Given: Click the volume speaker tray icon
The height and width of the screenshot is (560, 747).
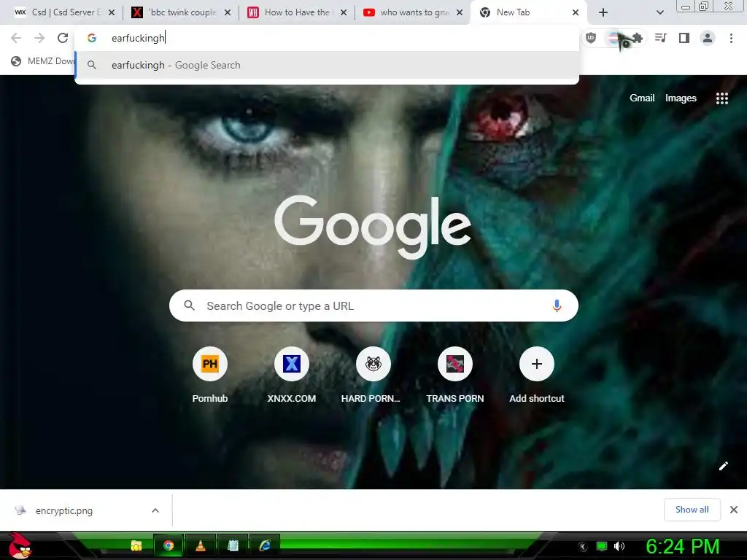Looking at the screenshot, I should tap(619, 546).
